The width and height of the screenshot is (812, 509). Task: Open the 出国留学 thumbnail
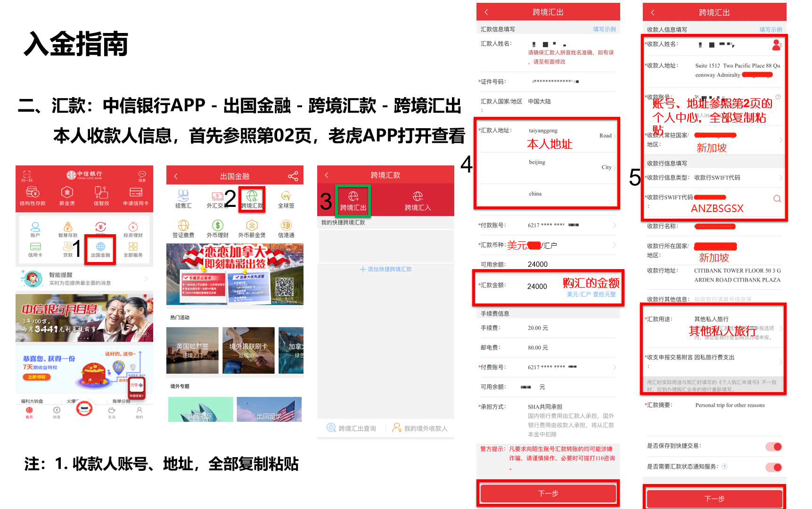click(x=269, y=409)
